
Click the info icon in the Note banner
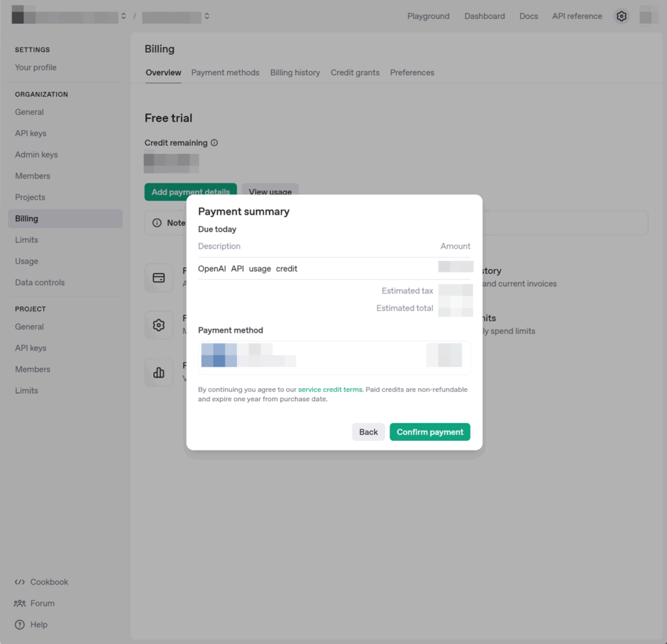156,223
